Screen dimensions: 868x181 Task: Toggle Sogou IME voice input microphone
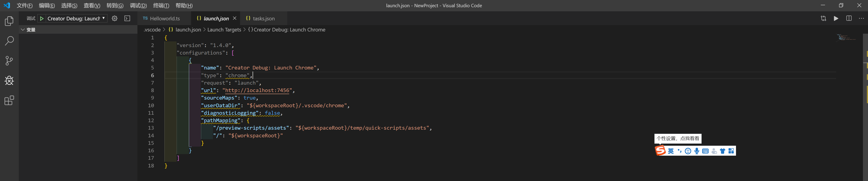(697, 151)
